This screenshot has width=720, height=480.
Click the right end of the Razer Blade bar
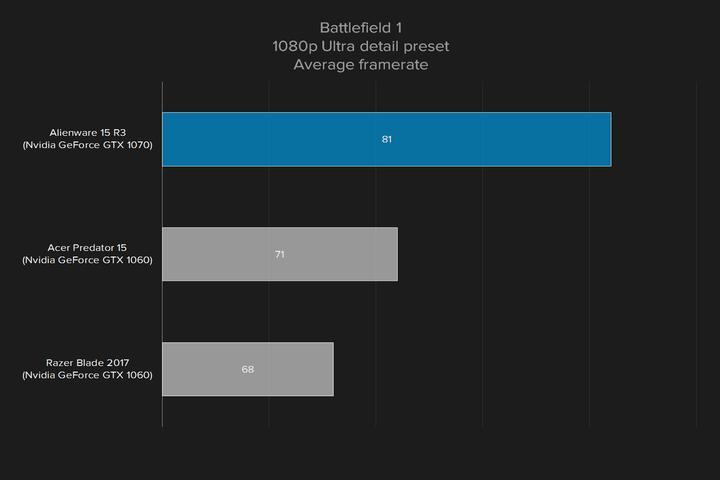point(329,369)
